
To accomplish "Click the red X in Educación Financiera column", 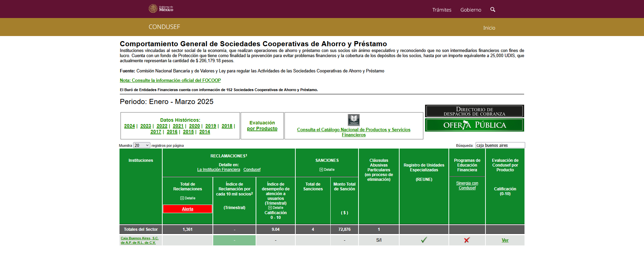I will [467, 240].
